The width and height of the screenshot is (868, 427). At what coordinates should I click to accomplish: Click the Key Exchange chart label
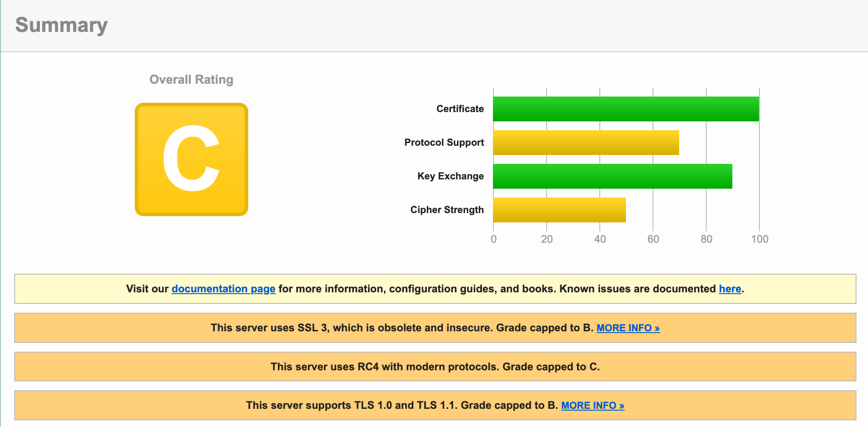point(450,176)
